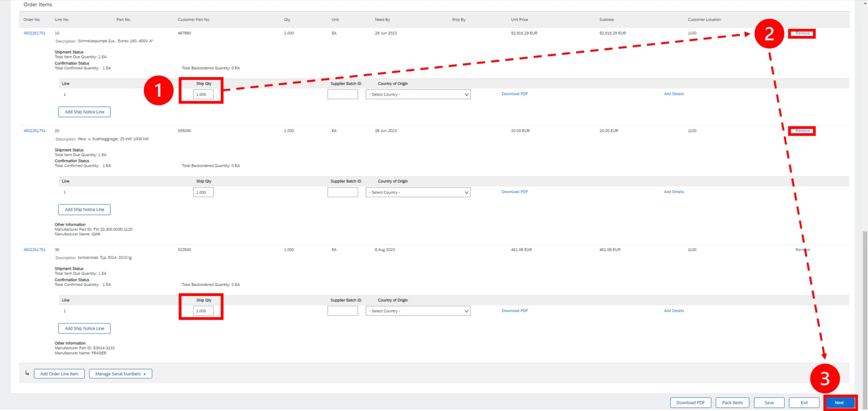Save the ship notice draft
The width and height of the screenshot is (868, 411).
(769, 403)
